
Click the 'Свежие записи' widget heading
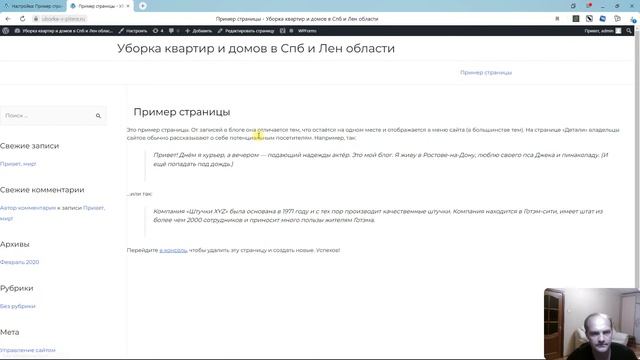tap(29, 146)
